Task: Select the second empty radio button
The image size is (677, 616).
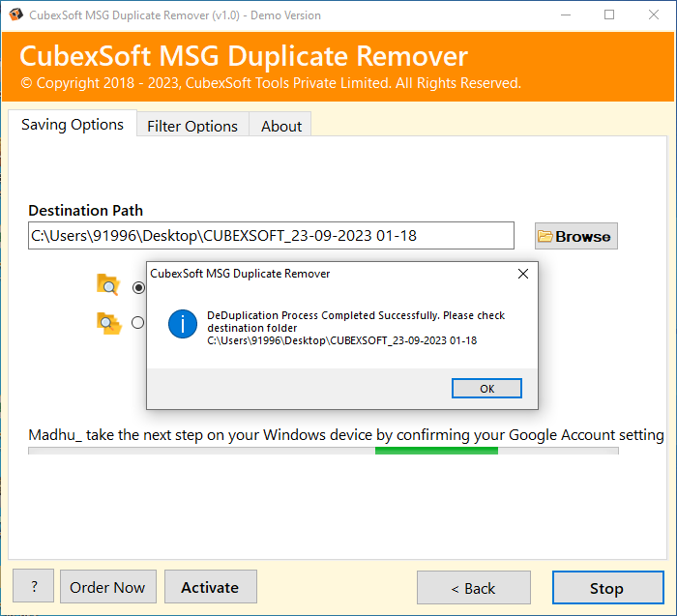Action: 137,322
